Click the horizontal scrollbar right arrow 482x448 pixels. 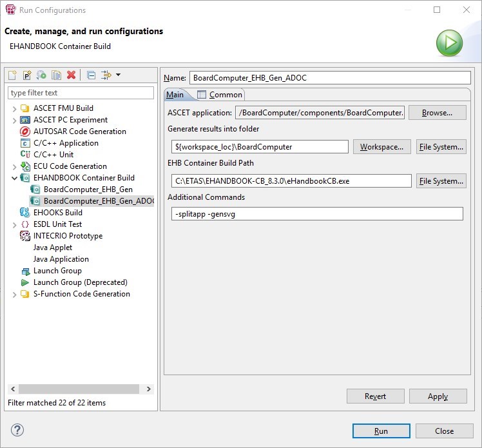coord(148,389)
